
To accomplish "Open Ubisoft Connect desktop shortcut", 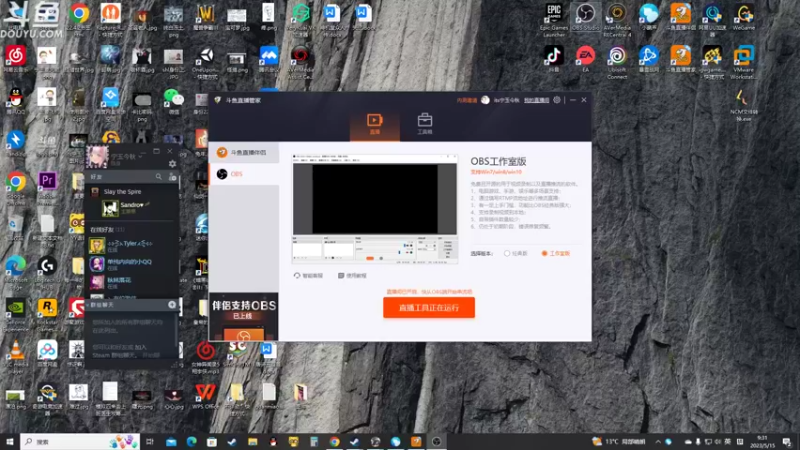I will point(617,62).
